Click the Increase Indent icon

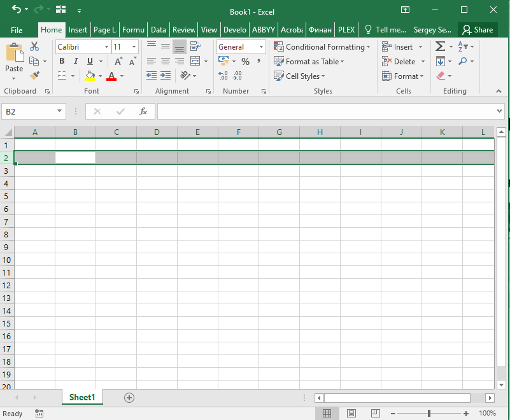(x=166, y=76)
